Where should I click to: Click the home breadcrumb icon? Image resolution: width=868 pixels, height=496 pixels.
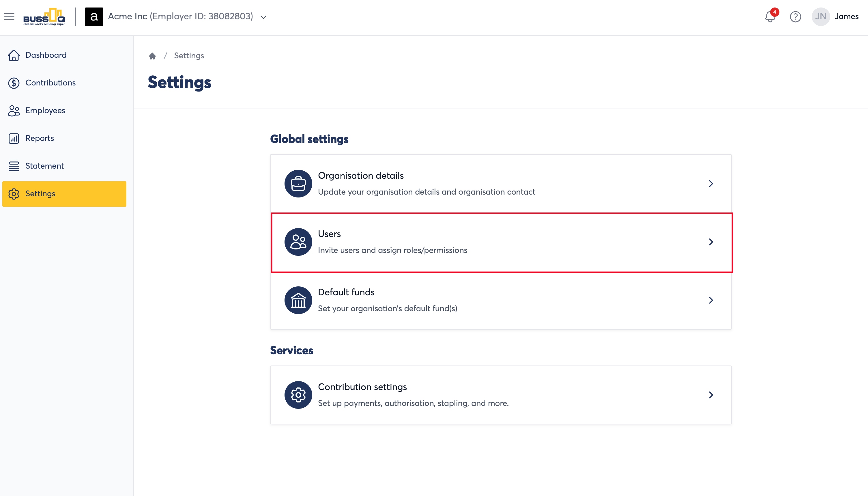[x=152, y=55]
